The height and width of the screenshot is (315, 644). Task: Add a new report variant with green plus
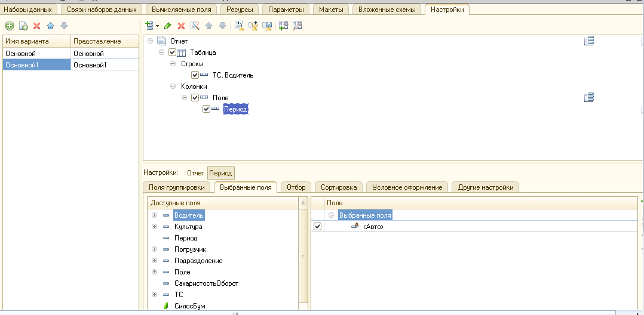(x=10, y=26)
